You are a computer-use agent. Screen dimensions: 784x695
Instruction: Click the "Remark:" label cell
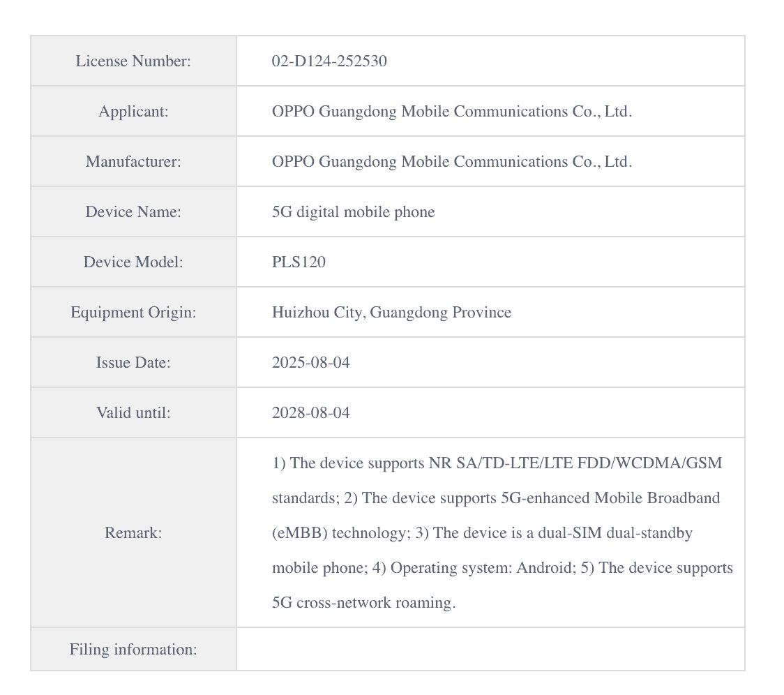(x=133, y=533)
